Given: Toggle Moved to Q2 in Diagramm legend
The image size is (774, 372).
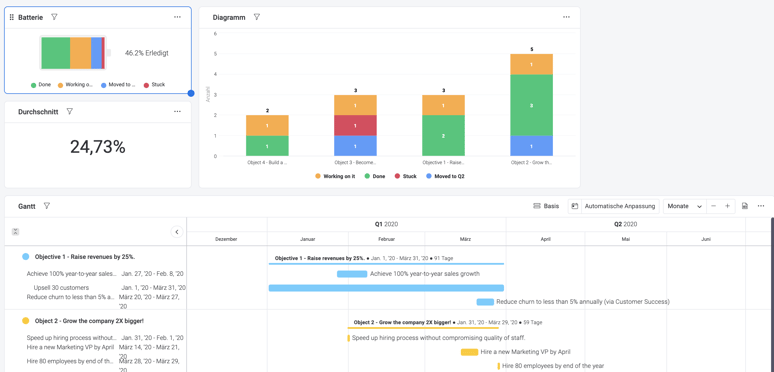Looking at the screenshot, I should [445, 176].
